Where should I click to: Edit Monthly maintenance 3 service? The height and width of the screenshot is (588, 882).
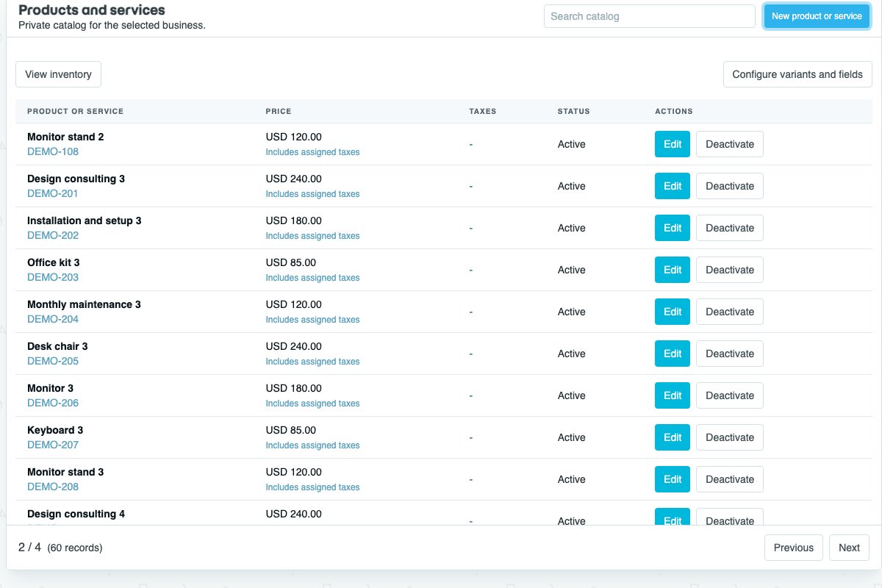(x=673, y=312)
